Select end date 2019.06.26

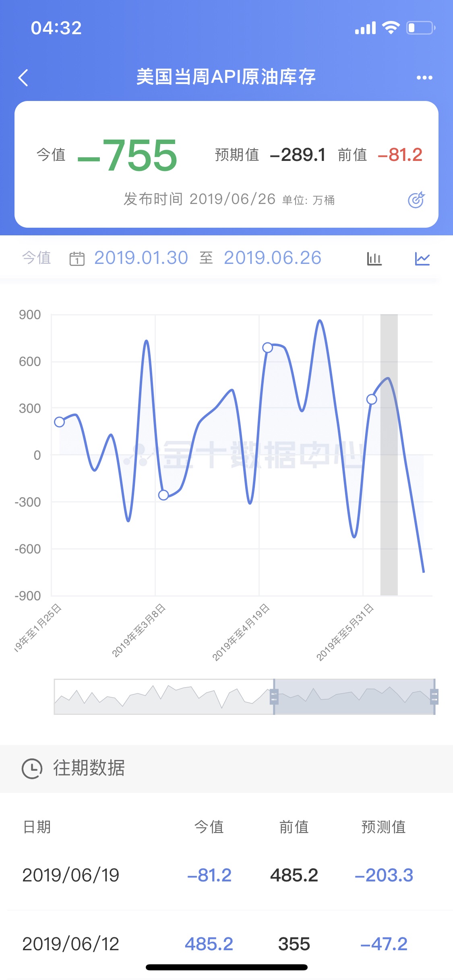pyautogui.click(x=273, y=258)
